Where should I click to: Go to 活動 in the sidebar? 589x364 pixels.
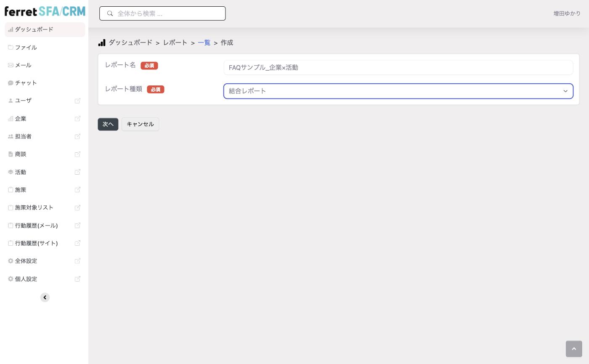(x=21, y=172)
